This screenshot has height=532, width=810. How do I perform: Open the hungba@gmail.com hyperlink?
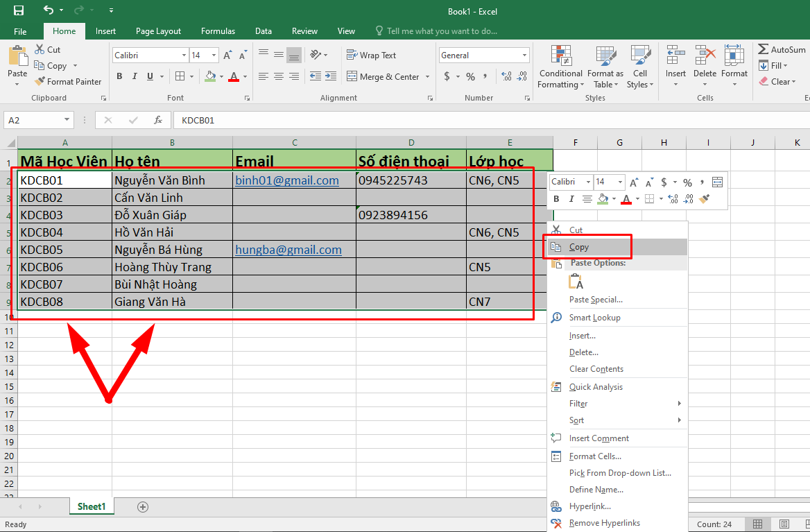tap(288, 250)
